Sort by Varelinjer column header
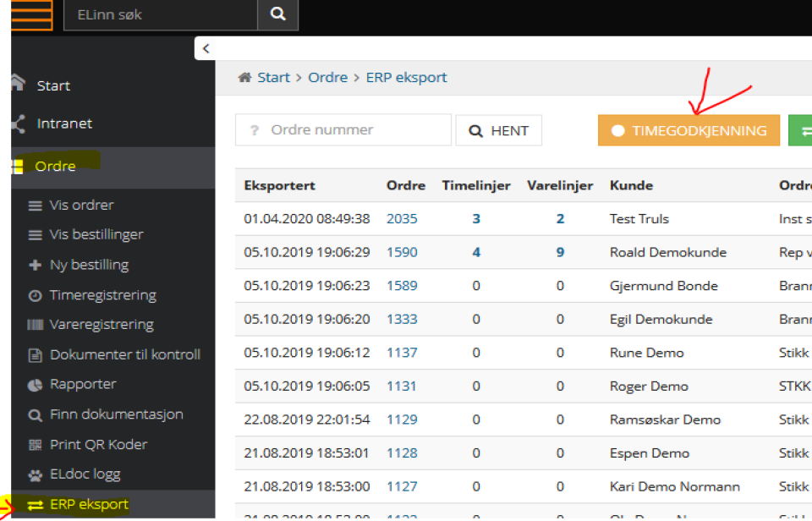The image size is (812, 521). tap(560, 185)
